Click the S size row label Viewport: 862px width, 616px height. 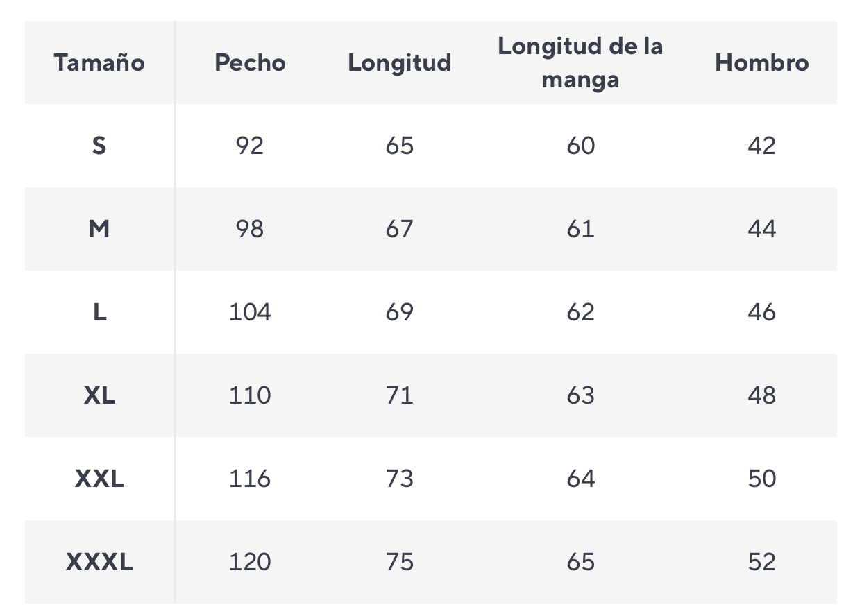click(x=99, y=146)
